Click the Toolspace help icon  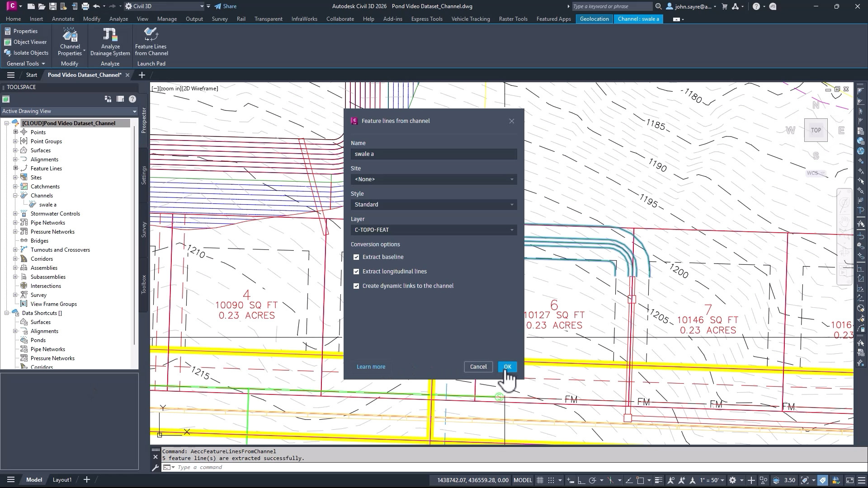pos(132,99)
